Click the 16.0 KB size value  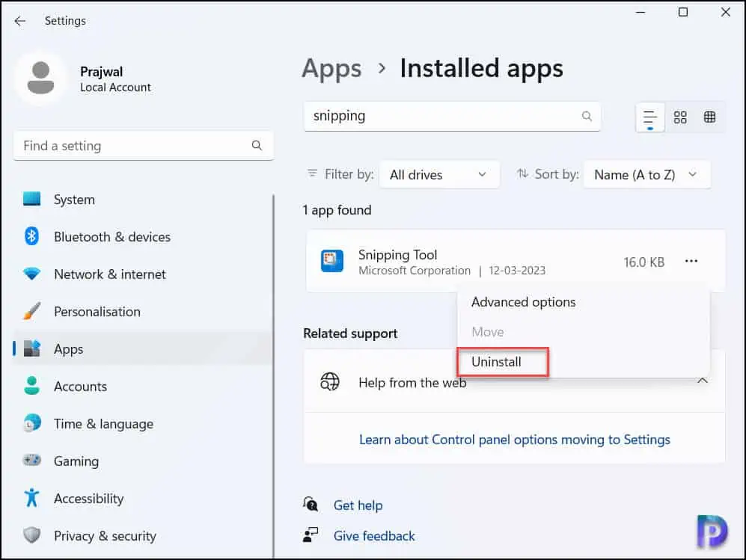(x=643, y=262)
